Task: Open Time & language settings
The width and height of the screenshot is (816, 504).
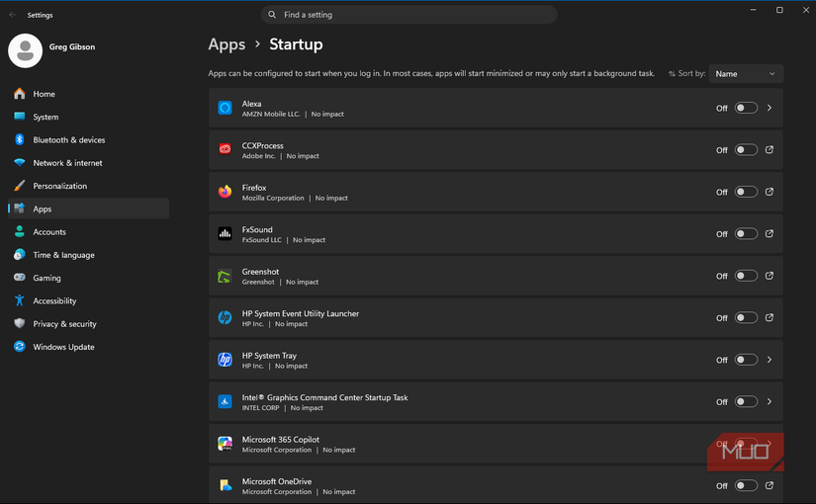Action: (x=88, y=255)
